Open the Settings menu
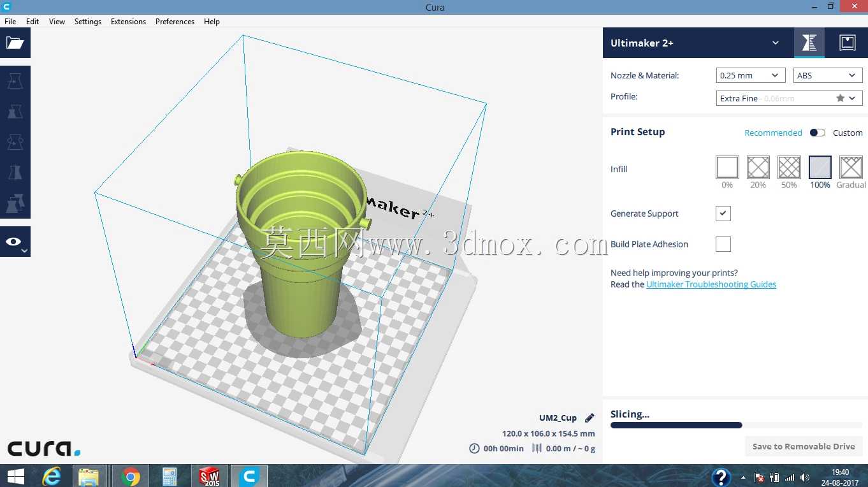 tap(88, 21)
